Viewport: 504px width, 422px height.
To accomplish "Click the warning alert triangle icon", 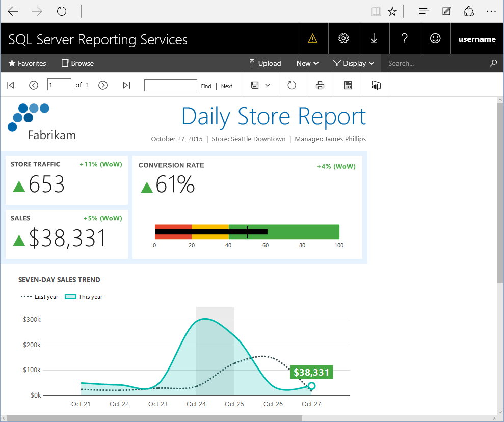I will pyautogui.click(x=313, y=38).
